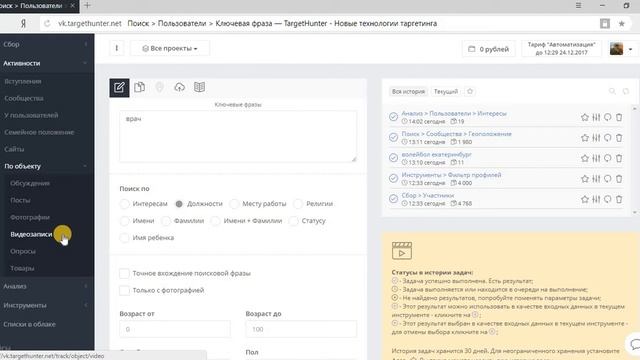Screen dimensions: 640x360
Task: Expand the Анализ sidebar section
Action: [47, 286]
